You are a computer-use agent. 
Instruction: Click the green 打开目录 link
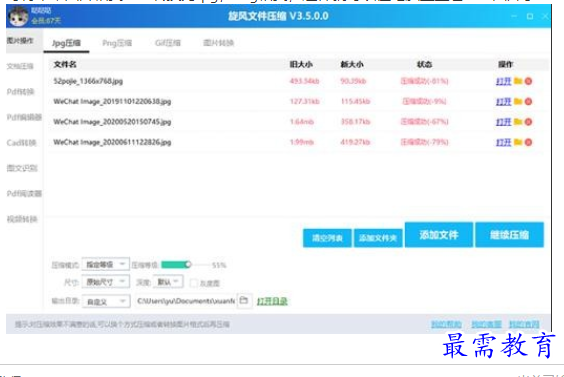[272, 301]
